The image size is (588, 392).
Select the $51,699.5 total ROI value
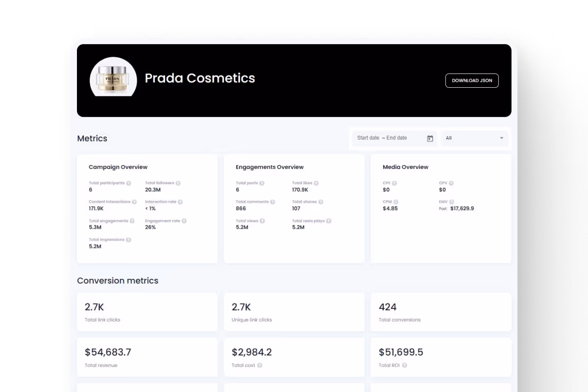pos(401,352)
